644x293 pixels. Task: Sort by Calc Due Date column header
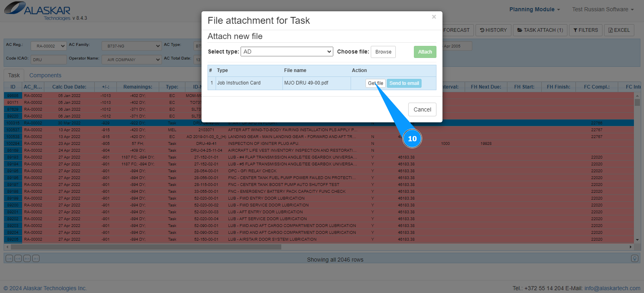tap(69, 87)
